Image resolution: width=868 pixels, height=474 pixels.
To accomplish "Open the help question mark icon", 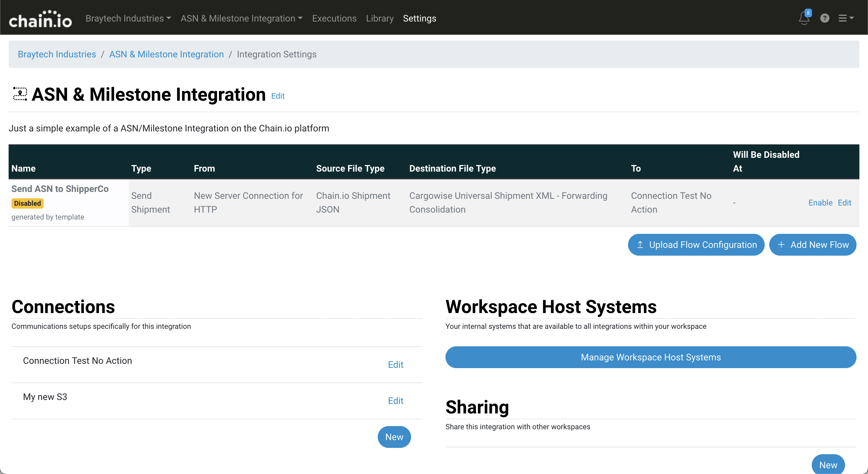I will pyautogui.click(x=825, y=18).
